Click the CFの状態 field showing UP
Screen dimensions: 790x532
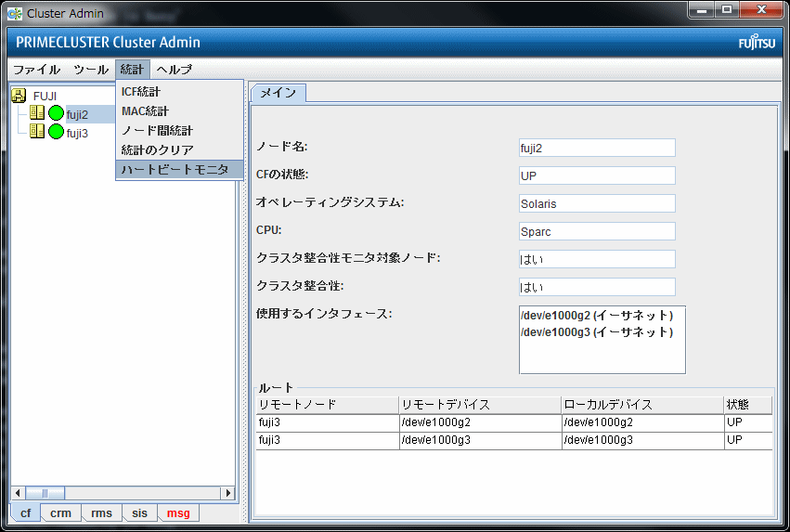coord(597,175)
